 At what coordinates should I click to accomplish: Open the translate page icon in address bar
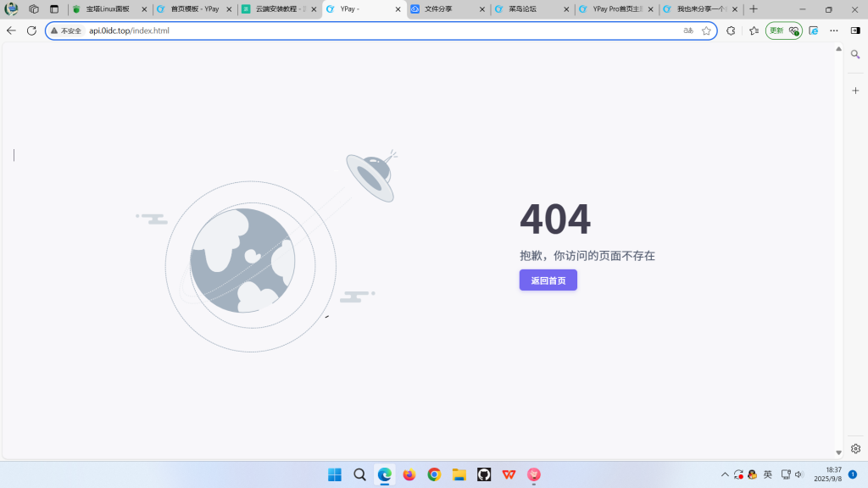tap(689, 30)
